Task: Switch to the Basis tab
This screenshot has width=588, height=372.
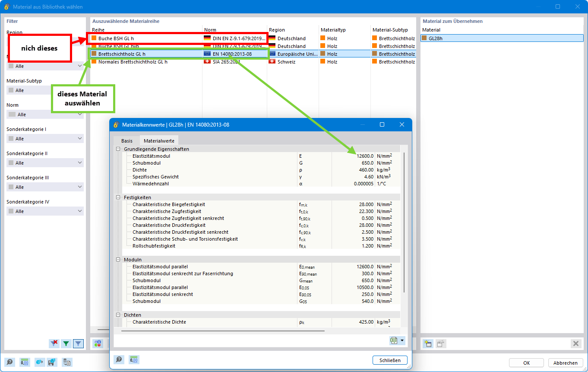Action: 127,141
